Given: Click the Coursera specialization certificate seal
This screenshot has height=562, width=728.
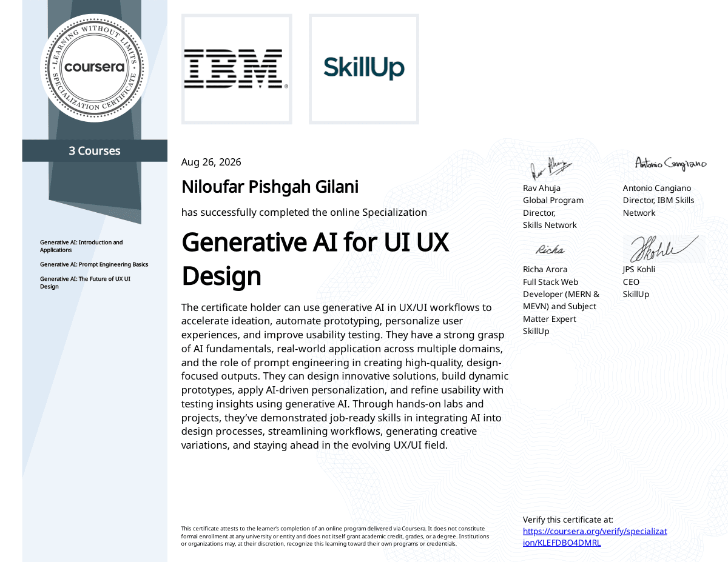Looking at the screenshot, I should click(94, 67).
